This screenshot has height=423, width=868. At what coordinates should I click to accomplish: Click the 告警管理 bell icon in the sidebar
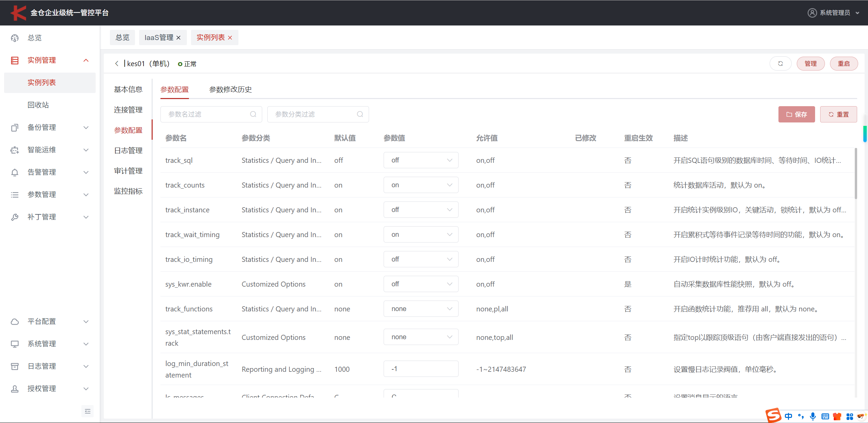(15, 172)
